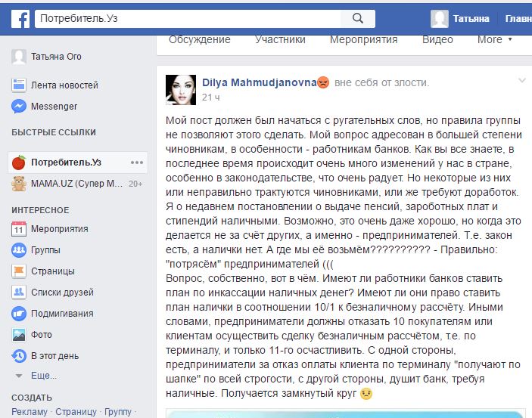532x418 pixels.
Task: Expand the More tab dropdown
Action: click(495, 39)
